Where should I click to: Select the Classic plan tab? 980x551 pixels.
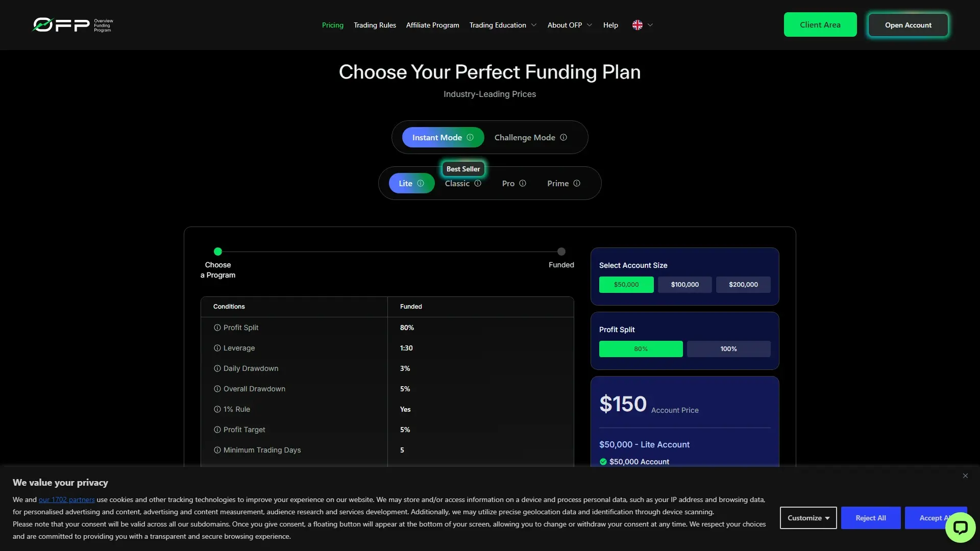click(x=458, y=183)
